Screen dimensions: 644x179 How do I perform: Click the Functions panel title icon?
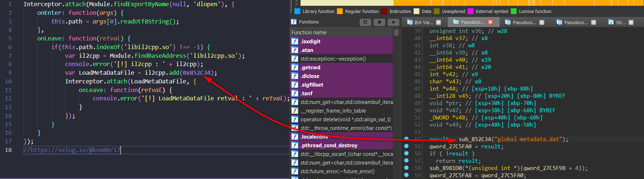click(x=294, y=22)
